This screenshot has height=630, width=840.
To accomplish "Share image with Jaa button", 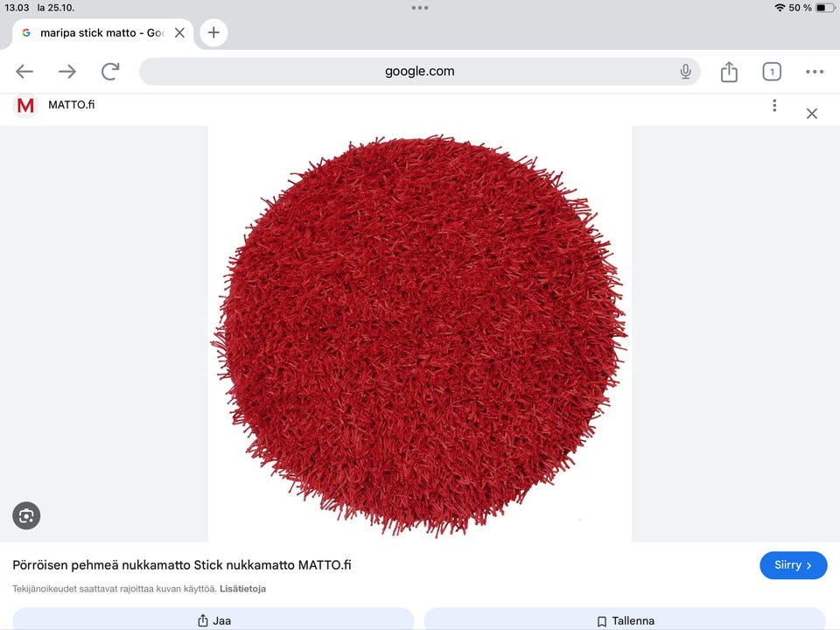I will pyautogui.click(x=213, y=619).
